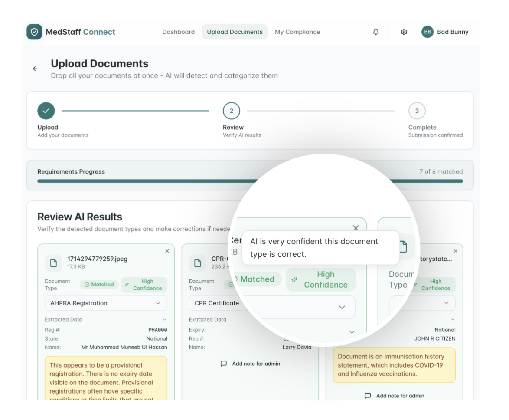509x420 pixels.
Task: Click Review AI Results heading
Action: (79, 217)
